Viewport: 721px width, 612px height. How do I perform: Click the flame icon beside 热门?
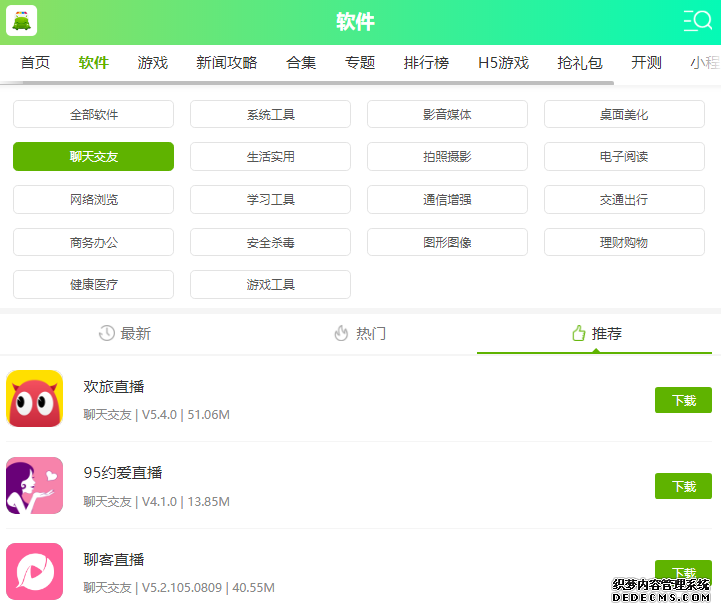coord(341,333)
